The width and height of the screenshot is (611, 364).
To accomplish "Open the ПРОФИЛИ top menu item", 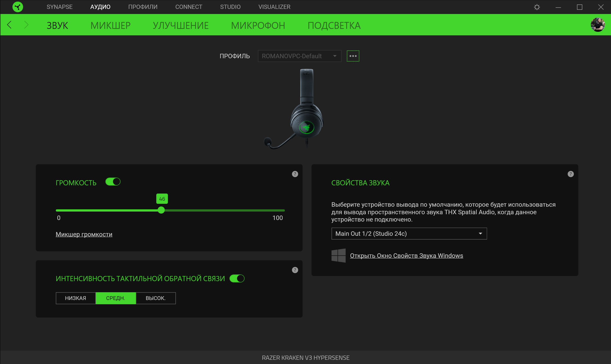I will [x=143, y=7].
